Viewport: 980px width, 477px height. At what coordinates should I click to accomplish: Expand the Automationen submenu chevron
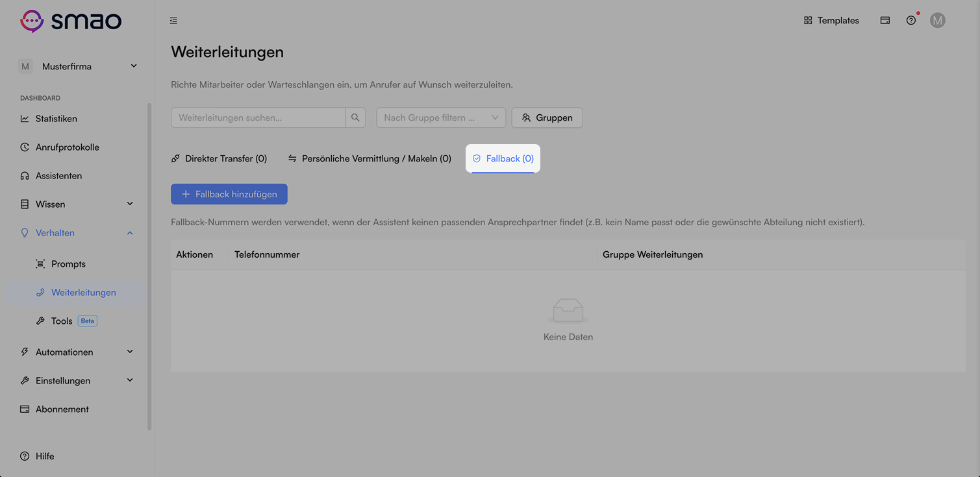click(130, 352)
